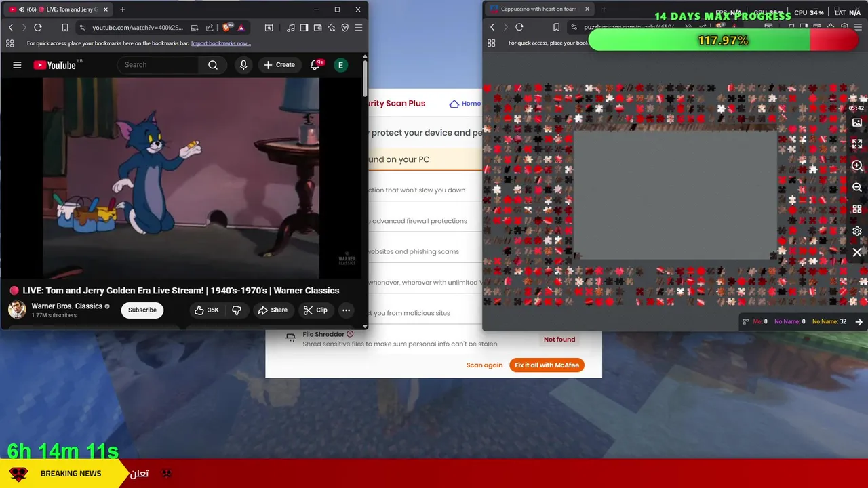The height and width of the screenshot is (488, 868).
Task: Open Warner Bros. Classics channel name
Action: pyautogui.click(x=66, y=306)
